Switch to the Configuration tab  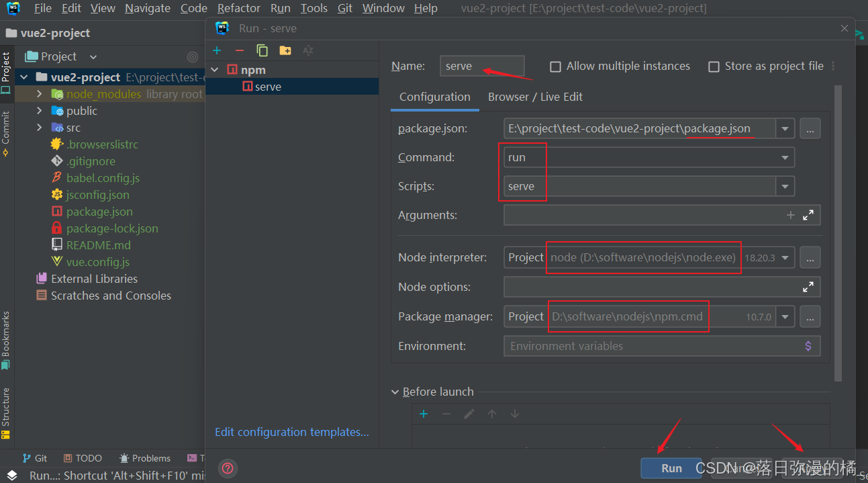(435, 97)
